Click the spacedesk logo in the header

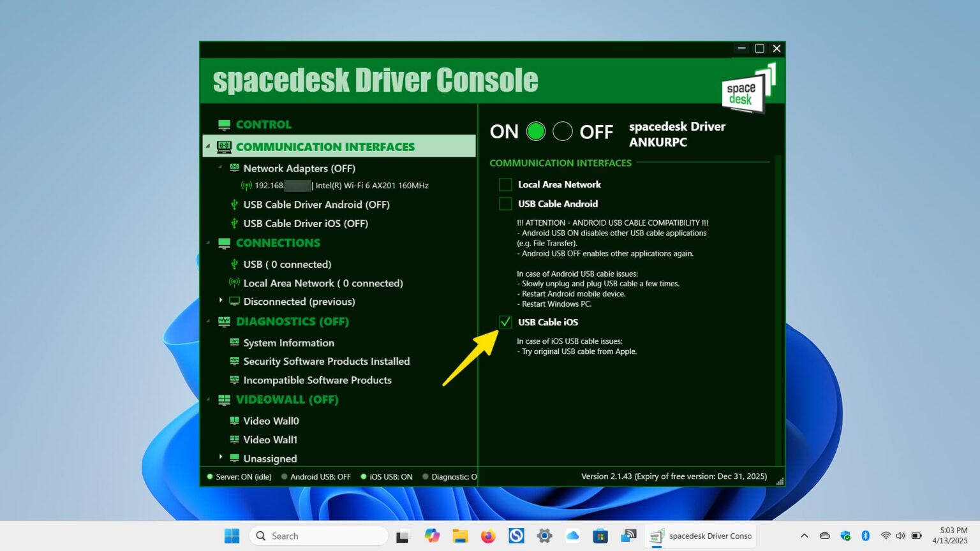(x=748, y=88)
